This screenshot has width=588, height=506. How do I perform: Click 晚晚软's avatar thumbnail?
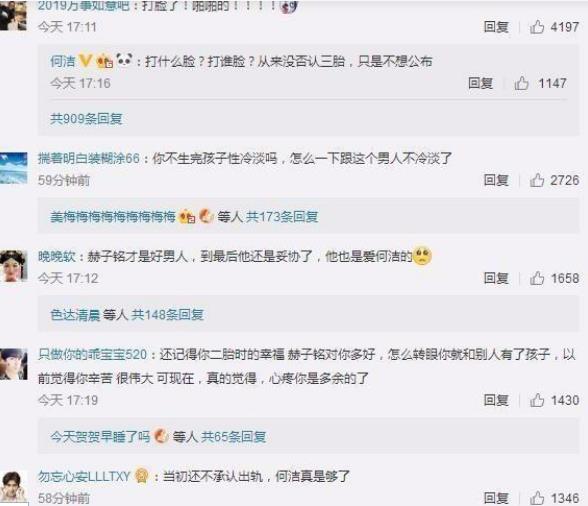click(14, 266)
